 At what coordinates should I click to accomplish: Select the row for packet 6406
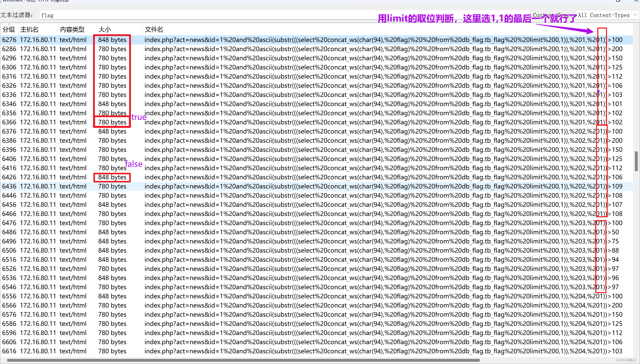(x=316, y=159)
